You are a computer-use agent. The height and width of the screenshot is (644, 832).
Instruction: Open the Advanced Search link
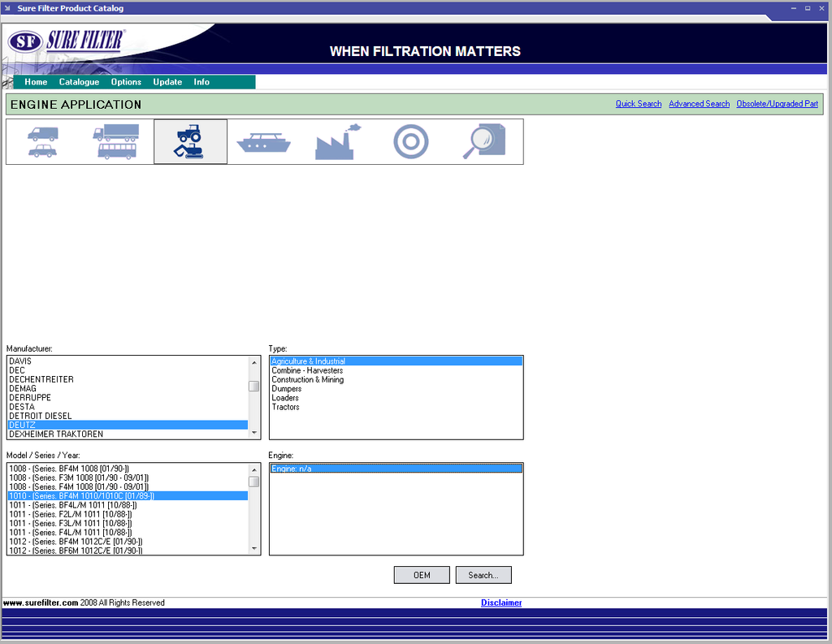[x=699, y=103]
